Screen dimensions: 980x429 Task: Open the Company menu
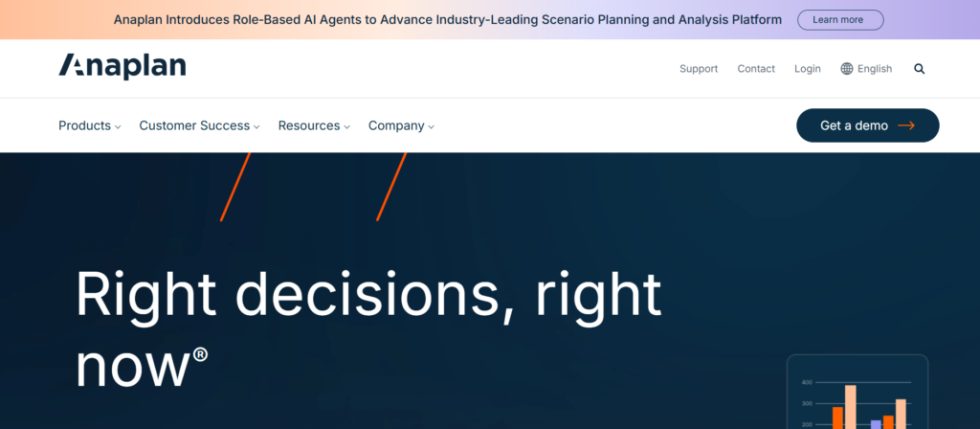point(396,125)
